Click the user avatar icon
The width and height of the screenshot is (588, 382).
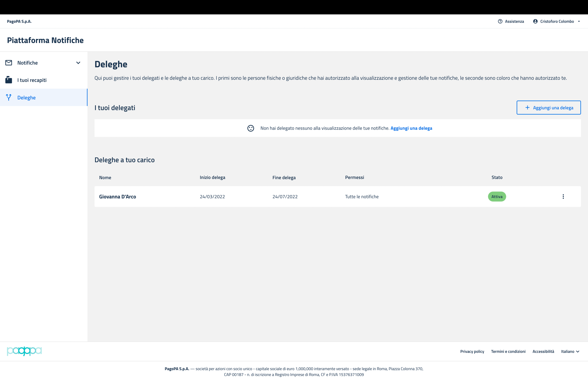[x=535, y=22]
